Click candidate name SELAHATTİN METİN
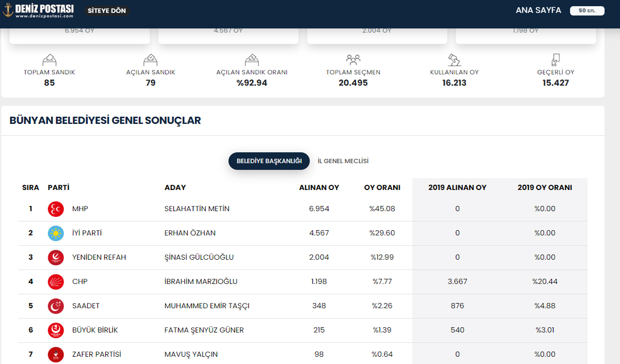Image resolution: width=620 pixels, height=364 pixels. (197, 209)
